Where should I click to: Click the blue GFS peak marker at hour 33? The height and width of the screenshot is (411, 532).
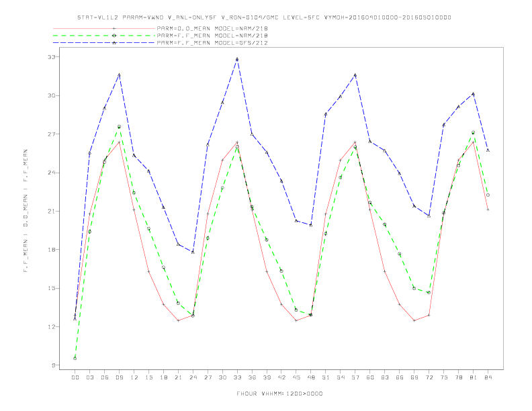pos(237,59)
